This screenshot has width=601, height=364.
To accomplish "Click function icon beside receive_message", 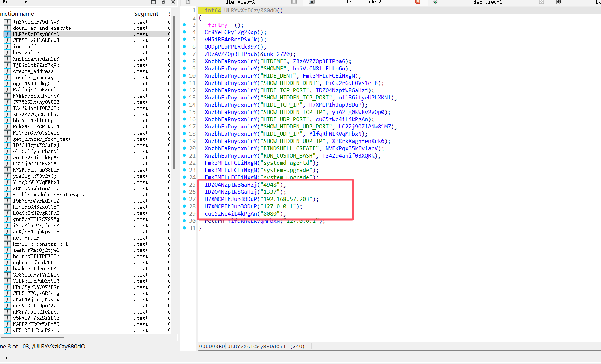I will [7, 77].
